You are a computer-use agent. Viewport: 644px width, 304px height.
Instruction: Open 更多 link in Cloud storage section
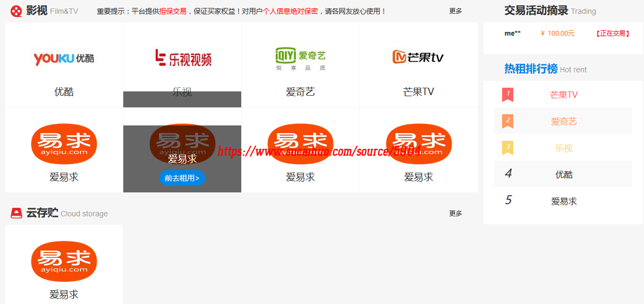point(455,214)
